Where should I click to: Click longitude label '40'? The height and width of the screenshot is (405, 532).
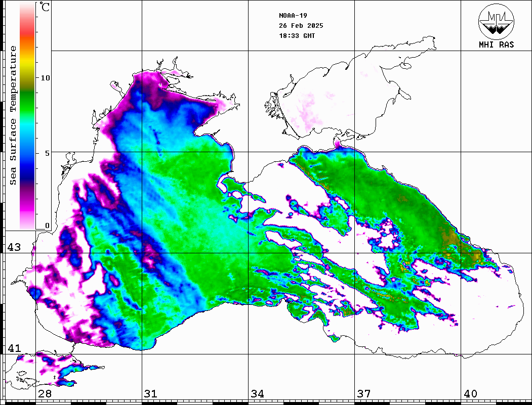(x=470, y=393)
